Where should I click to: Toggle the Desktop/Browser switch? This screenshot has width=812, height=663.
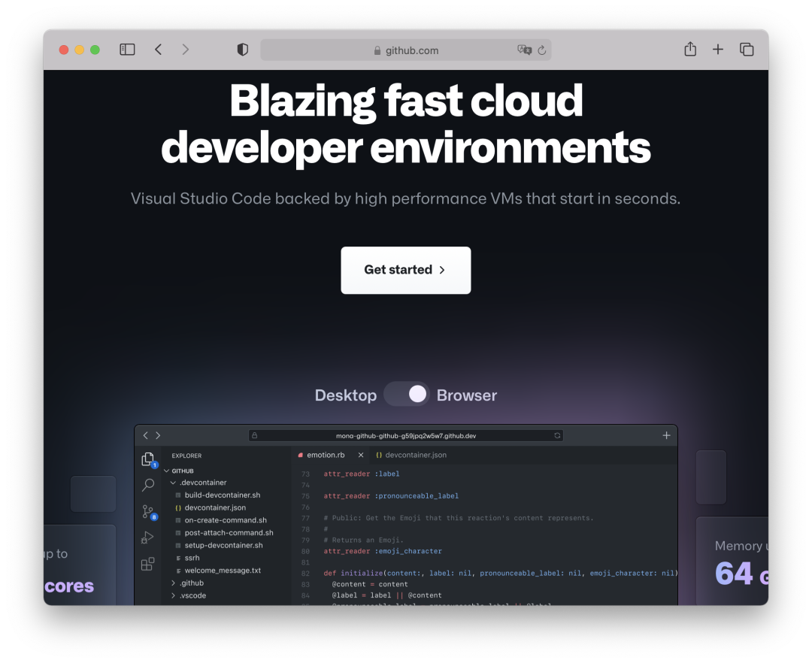[407, 395]
